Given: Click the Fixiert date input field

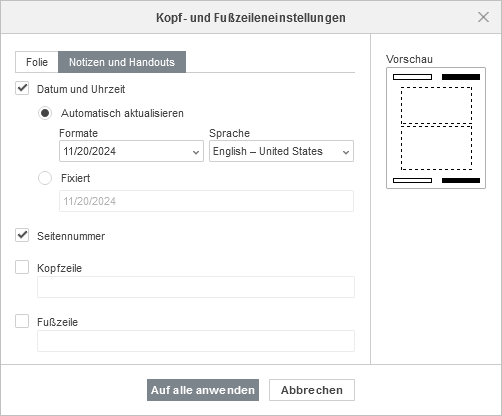Looking at the screenshot, I should 206,201.
